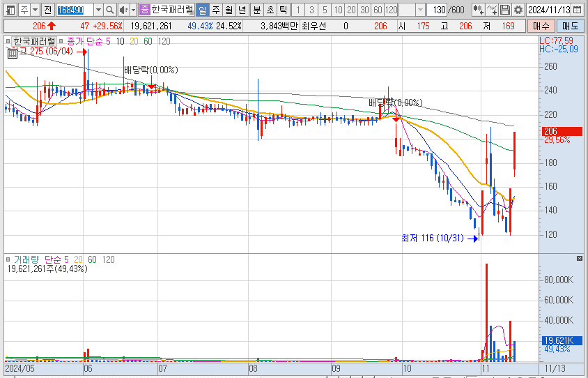The image size is (588, 378).
Task: Save chart with the floppy disk icon
Action: (x=505, y=10)
